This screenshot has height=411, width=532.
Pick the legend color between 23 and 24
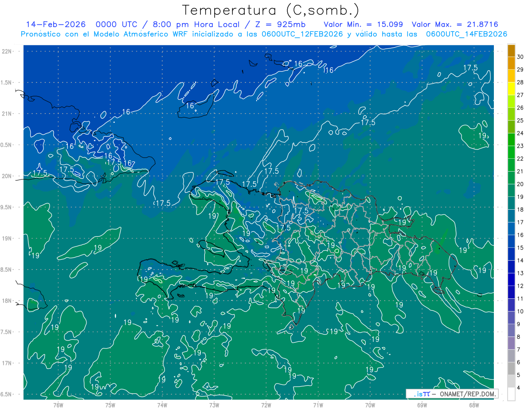click(x=511, y=140)
